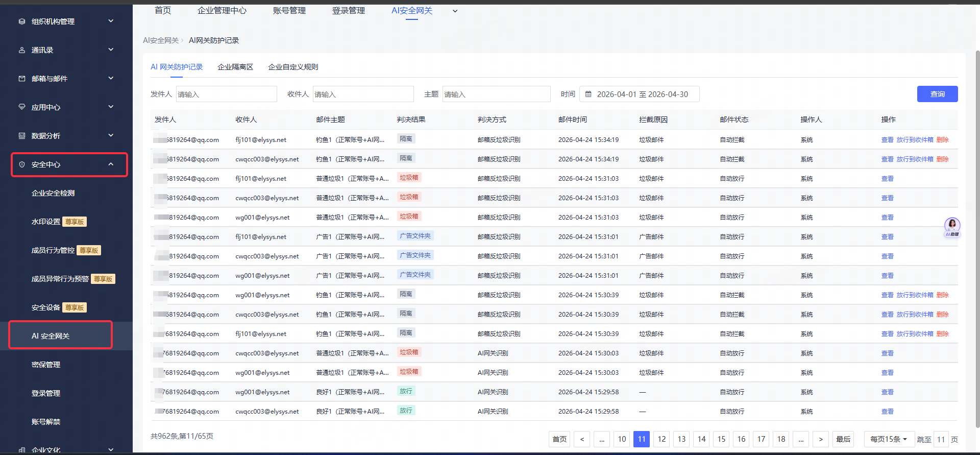Click the calendar icon in date range

[588, 94]
